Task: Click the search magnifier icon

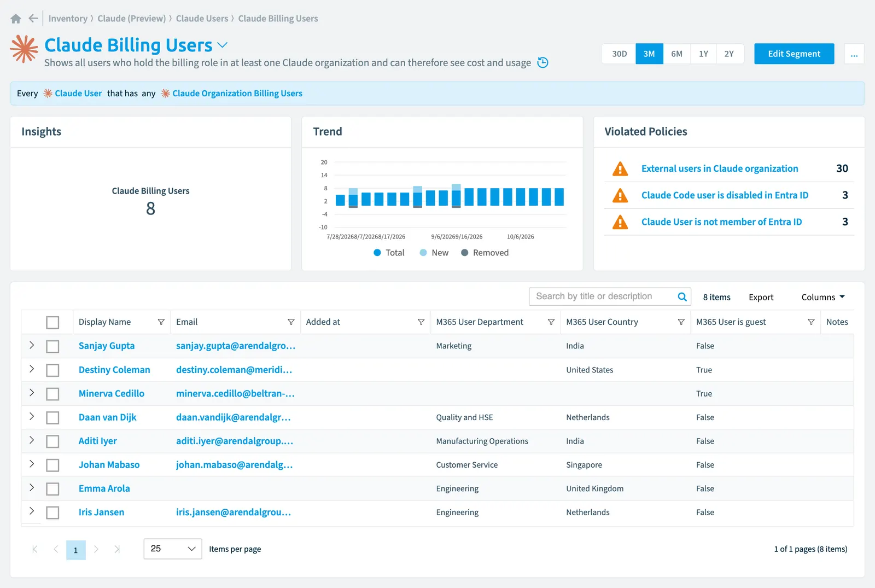Action: tap(682, 297)
